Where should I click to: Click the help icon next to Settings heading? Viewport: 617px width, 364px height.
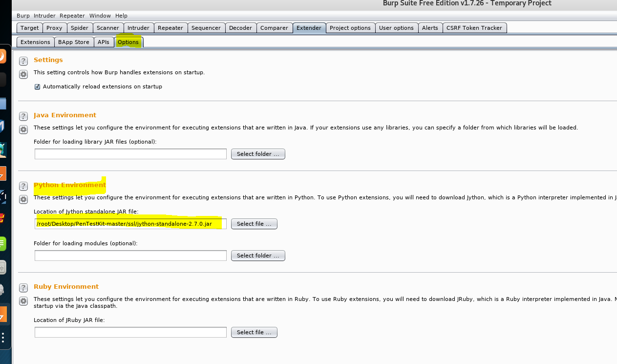point(23,61)
